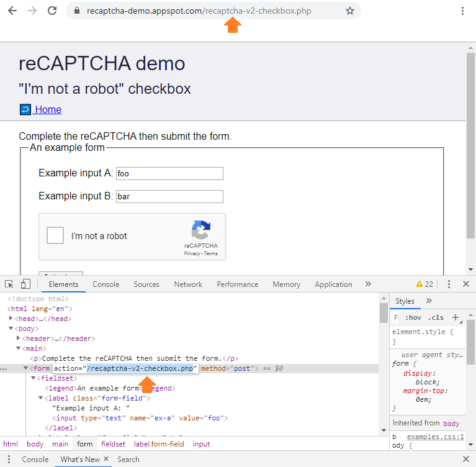Viewport: 476px width, 467px height.
Task: Click the Home link
Action: [x=48, y=109]
